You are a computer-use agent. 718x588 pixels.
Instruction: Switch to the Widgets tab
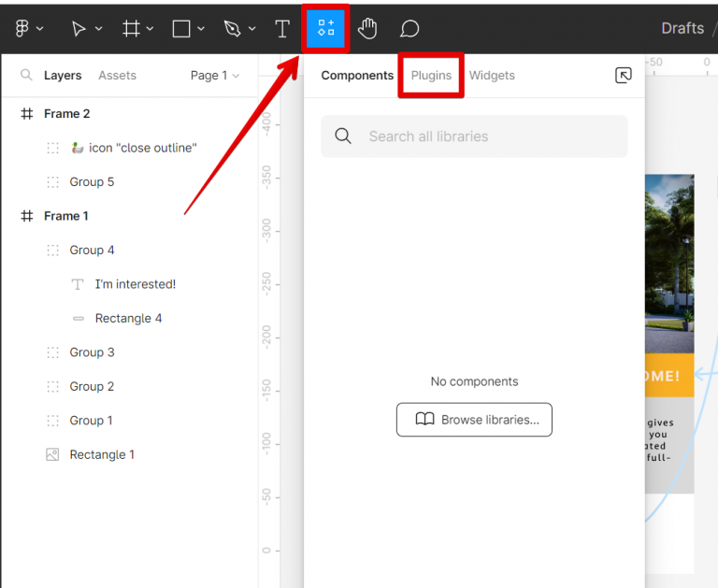click(492, 75)
